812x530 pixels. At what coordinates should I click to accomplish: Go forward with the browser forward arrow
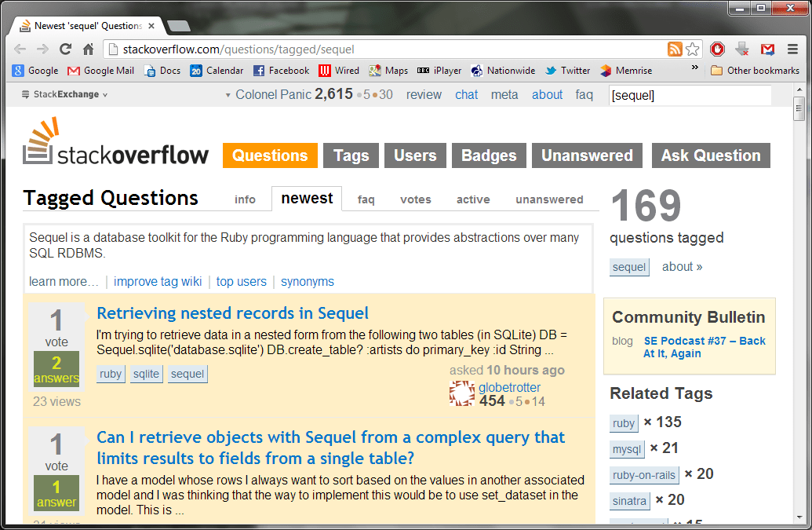pyautogui.click(x=42, y=49)
